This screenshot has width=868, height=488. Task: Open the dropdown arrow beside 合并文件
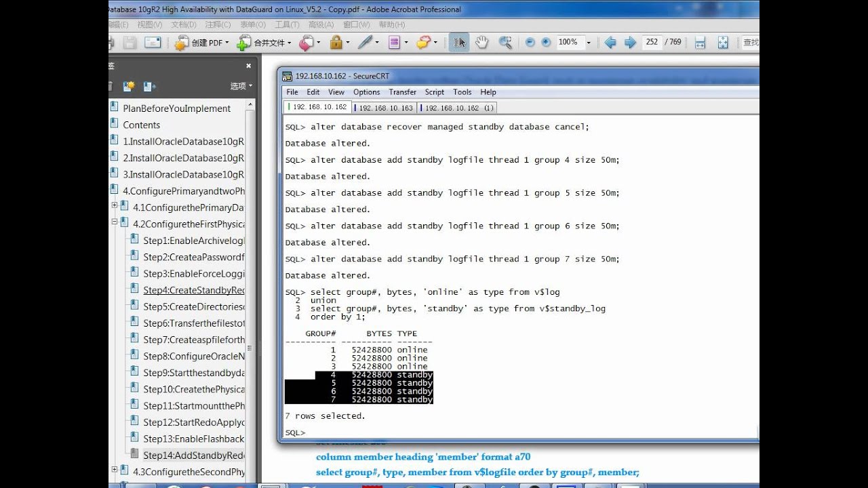pyautogui.click(x=290, y=43)
